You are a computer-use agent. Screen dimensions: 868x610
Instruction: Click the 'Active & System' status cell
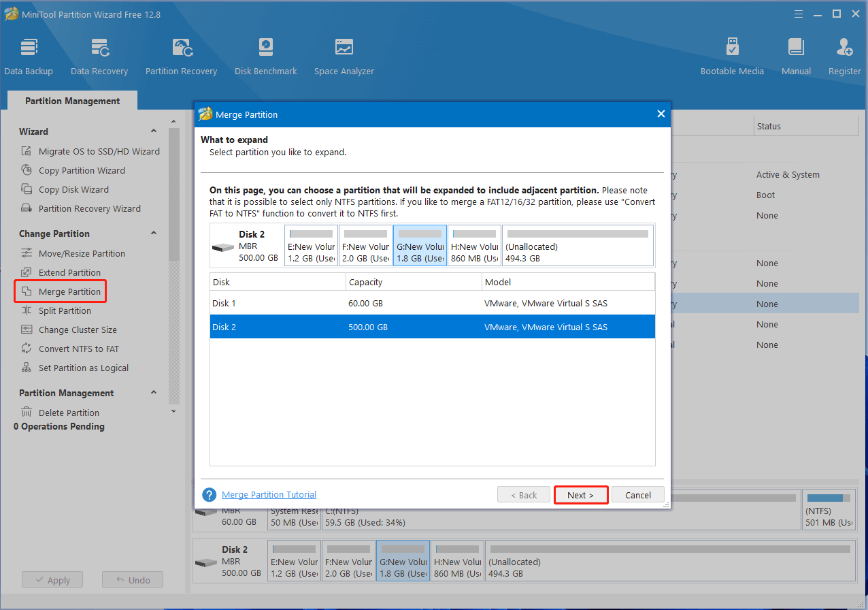pyautogui.click(x=788, y=174)
